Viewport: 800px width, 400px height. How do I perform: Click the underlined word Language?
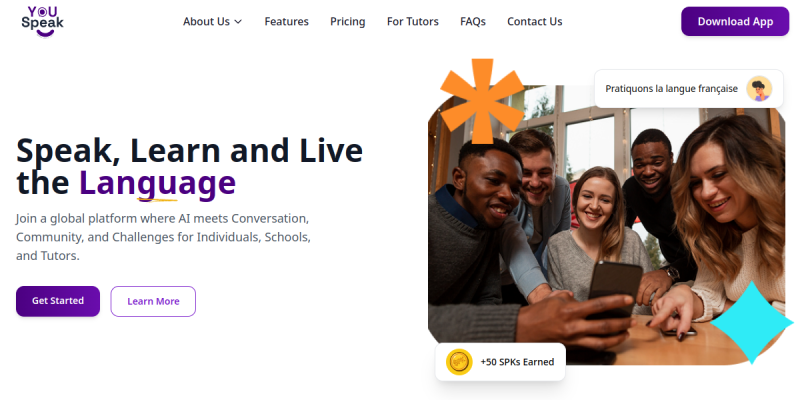pos(157,184)
